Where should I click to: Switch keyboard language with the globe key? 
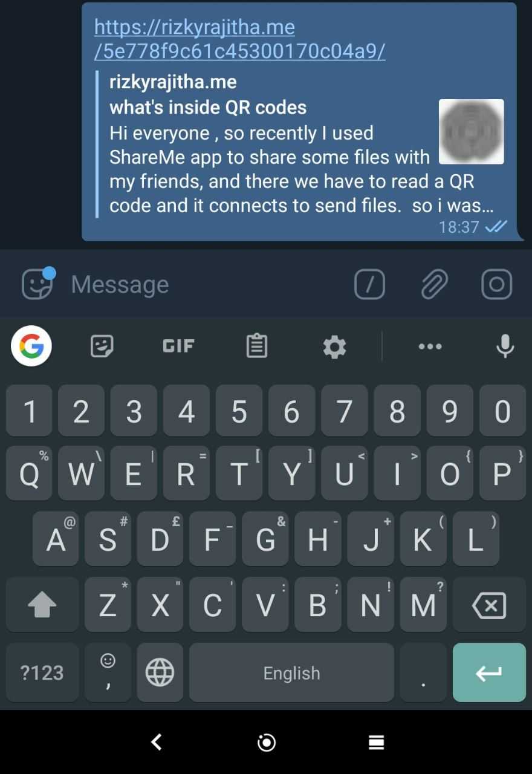[160, 672]
